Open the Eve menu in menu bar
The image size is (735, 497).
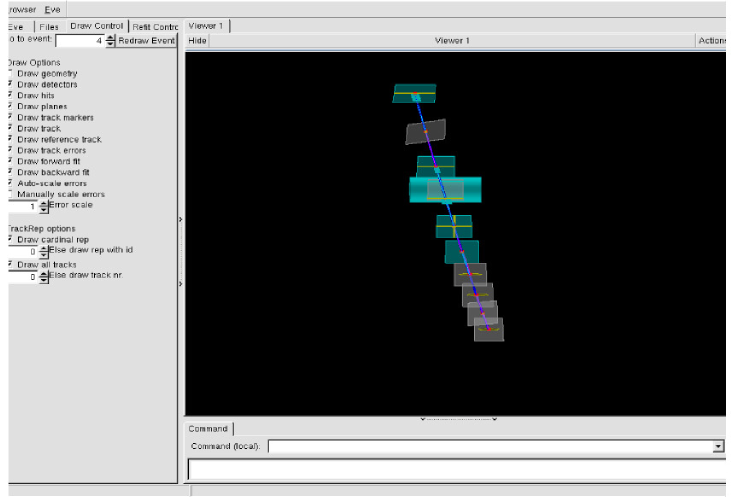tap(52, 8)
